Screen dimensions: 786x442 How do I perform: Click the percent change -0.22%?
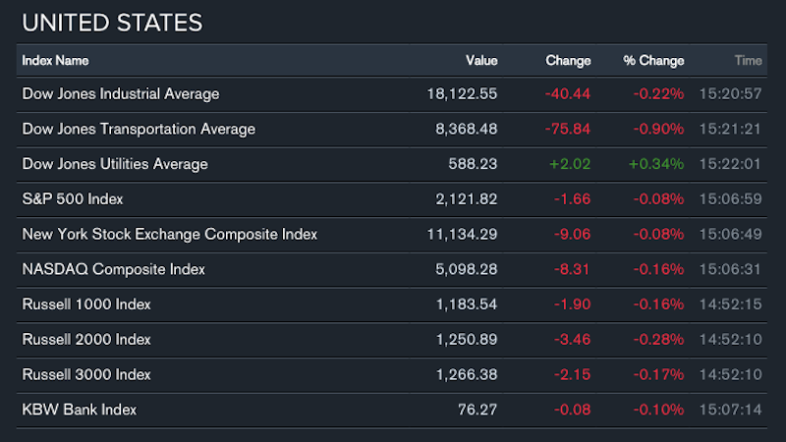tap(659, 94)
